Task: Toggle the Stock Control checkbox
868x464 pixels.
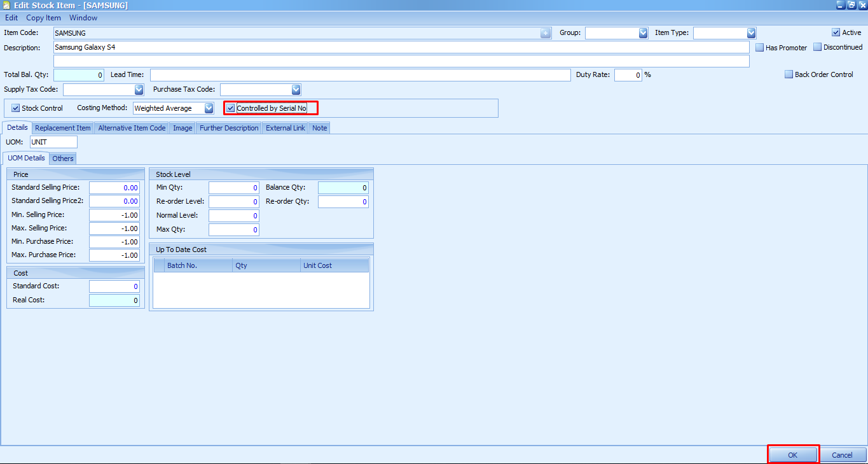Action: coord(16,108)
